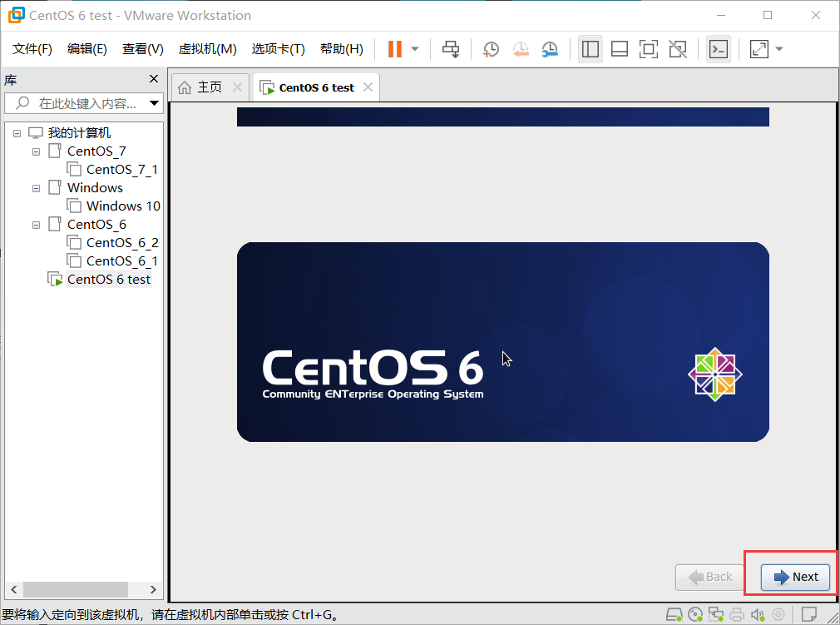Toggle the thumbnail bar view

point(619,49)
